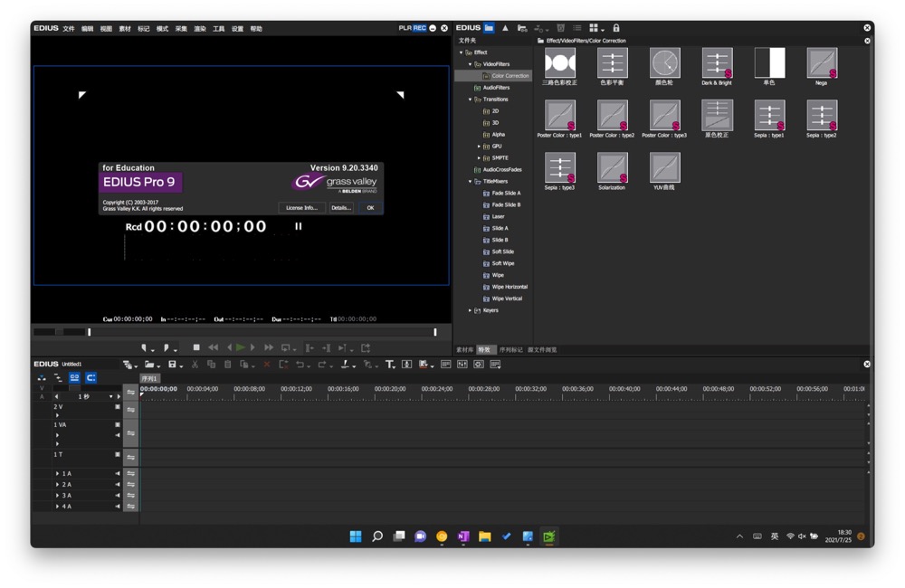
Task: Click the Stop button in the player
Action: pos(196,347)
